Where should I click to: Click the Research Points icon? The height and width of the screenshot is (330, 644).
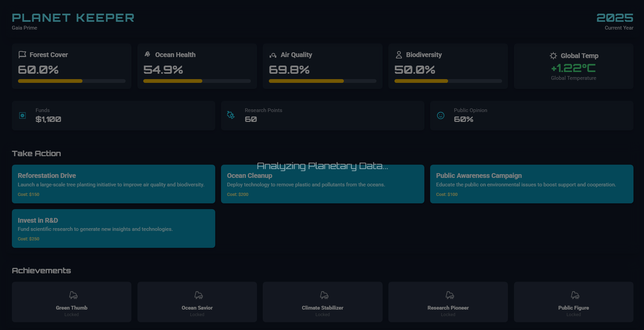(231, 115)
